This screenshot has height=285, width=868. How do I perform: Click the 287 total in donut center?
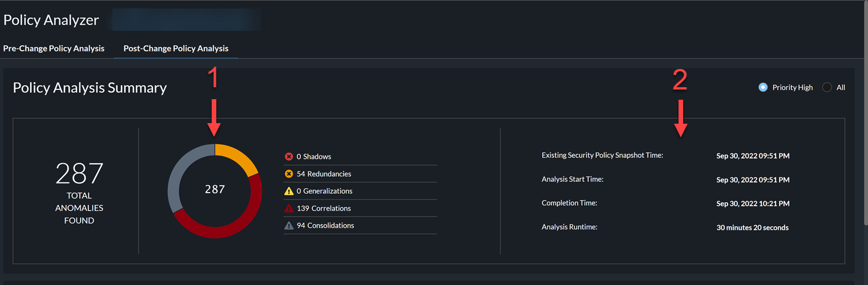(x=215, y=189)
